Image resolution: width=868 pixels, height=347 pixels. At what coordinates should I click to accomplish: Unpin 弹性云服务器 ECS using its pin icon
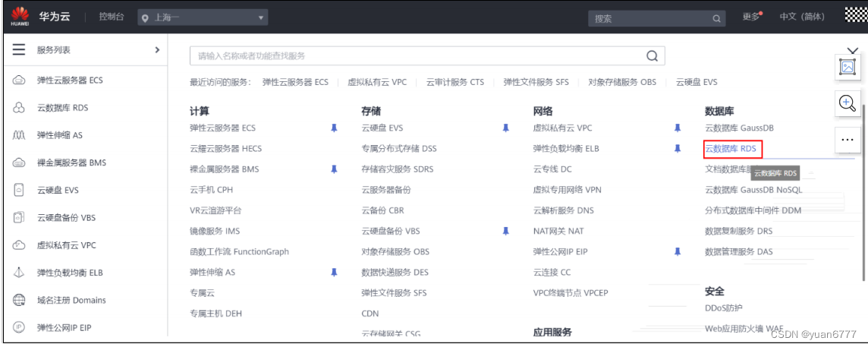click(334, 128)
